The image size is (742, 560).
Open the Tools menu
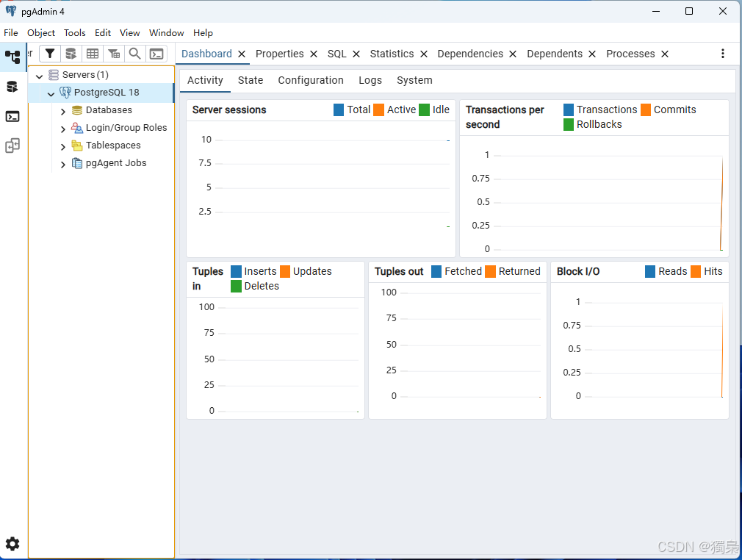click(75, 32)
